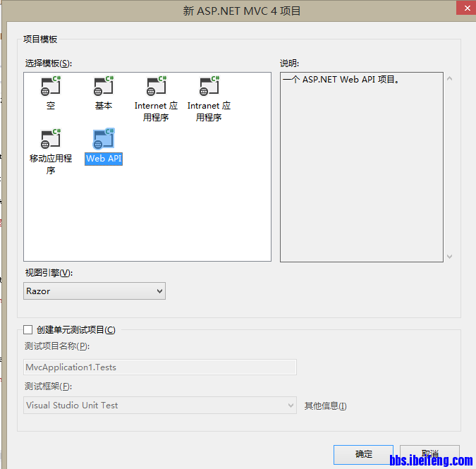Click the description text 一个 ASP.NET Web API 项目

[341, 80]
